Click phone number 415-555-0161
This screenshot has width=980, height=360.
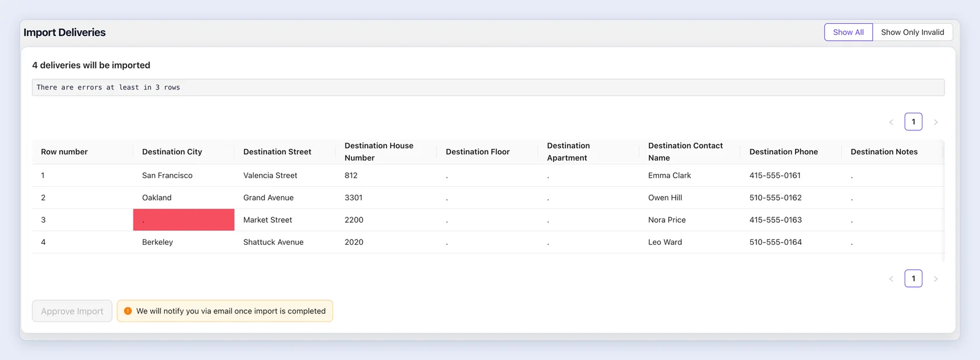(x=775, y=176)
